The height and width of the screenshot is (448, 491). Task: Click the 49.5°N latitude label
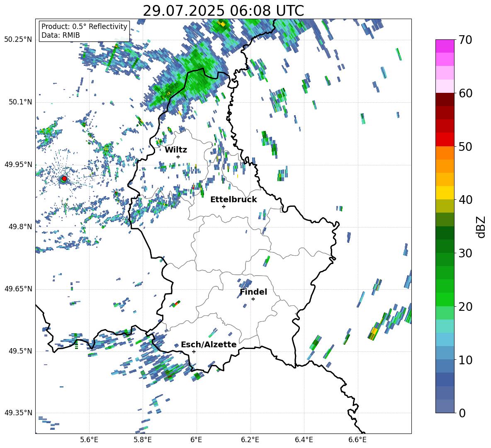point(20,351)
